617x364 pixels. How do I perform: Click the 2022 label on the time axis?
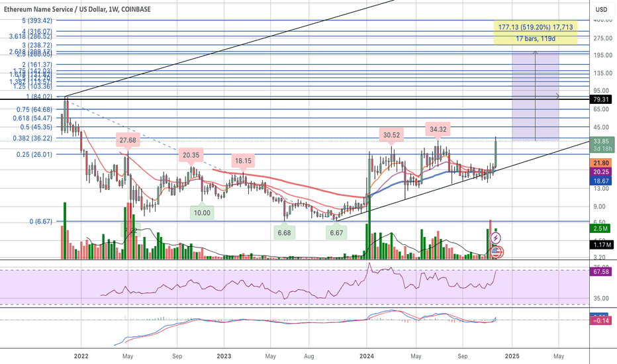[81, 356]
